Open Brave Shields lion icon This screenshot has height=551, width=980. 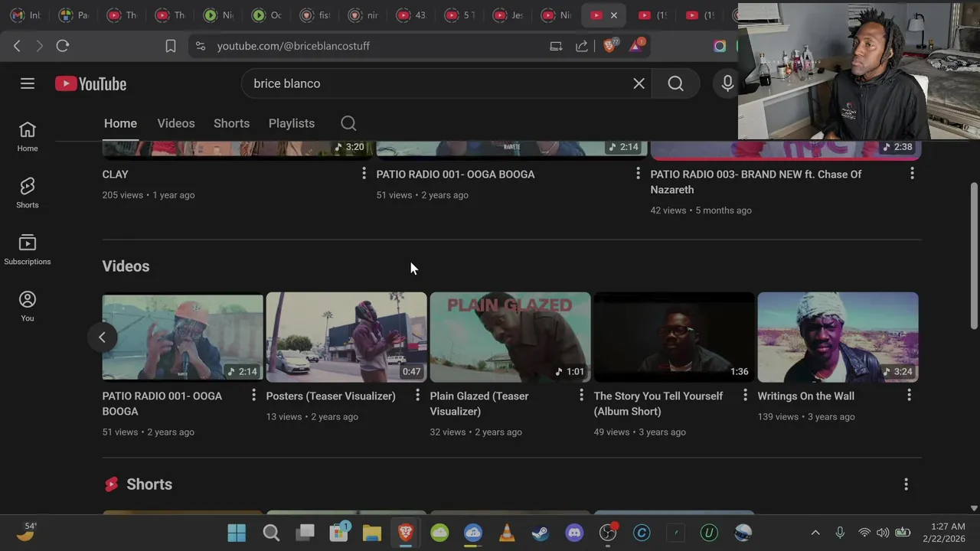[609, 46]
